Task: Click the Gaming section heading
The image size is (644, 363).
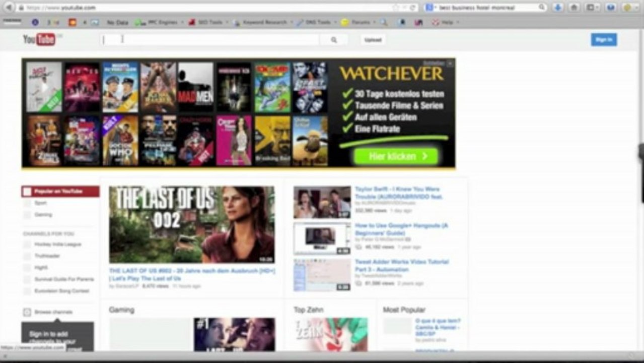Action: pyautogui.click(x=122, y=310)
